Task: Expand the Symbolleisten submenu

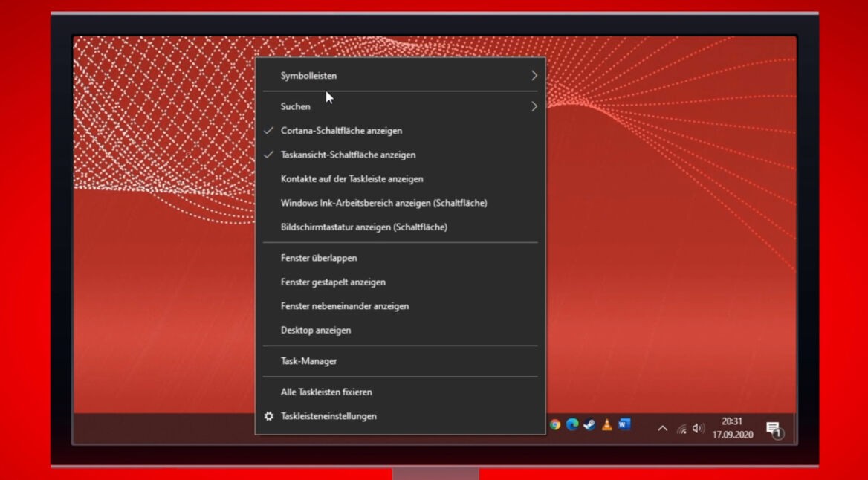Action: (401, 75)
